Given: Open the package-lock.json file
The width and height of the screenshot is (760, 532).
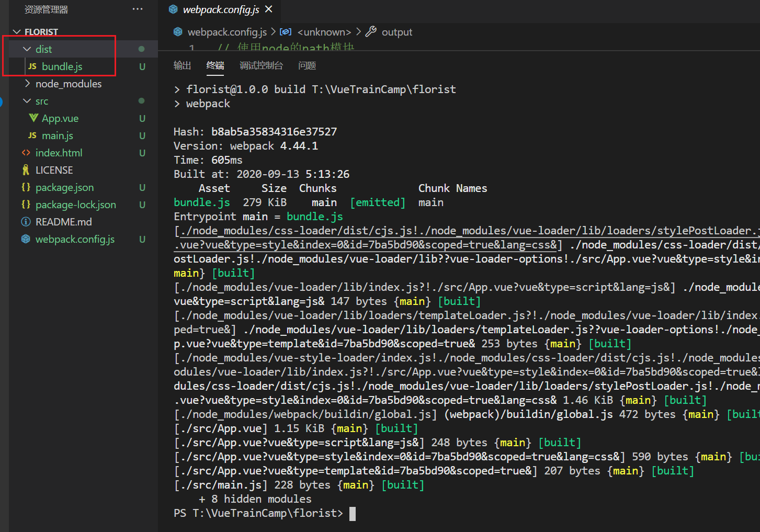Looking at the screenshot, I should (x=76, y=205).
